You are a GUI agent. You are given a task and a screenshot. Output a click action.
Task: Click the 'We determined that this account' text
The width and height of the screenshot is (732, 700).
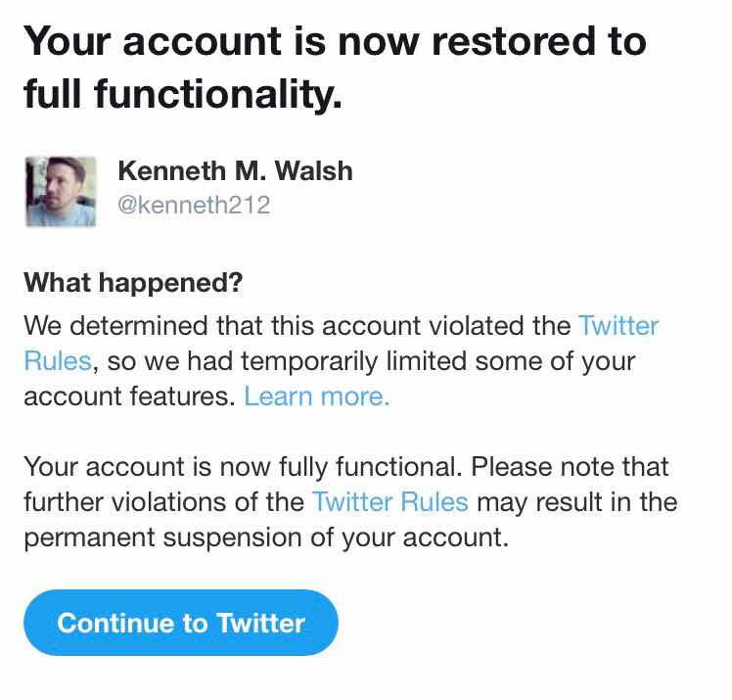pyautogui.click(x=222, y=325)
